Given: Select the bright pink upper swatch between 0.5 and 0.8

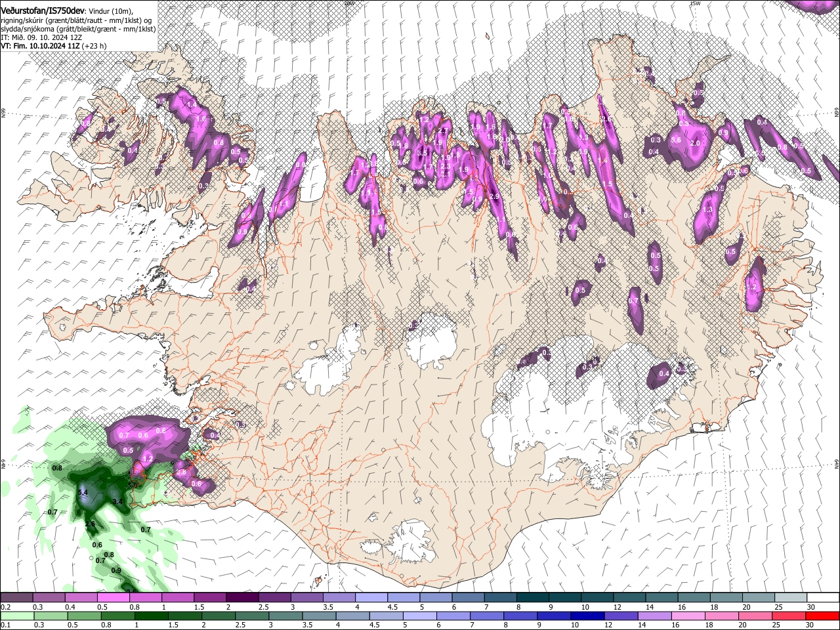Looking at the screenshot, I should pyautogui.click(x=113, y=598).
